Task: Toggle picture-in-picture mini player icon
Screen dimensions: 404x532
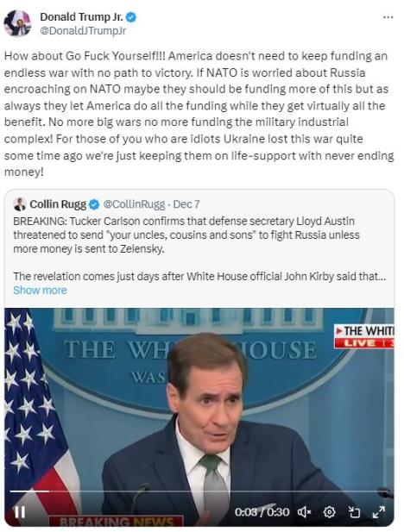Action: [x=354, y=511]
